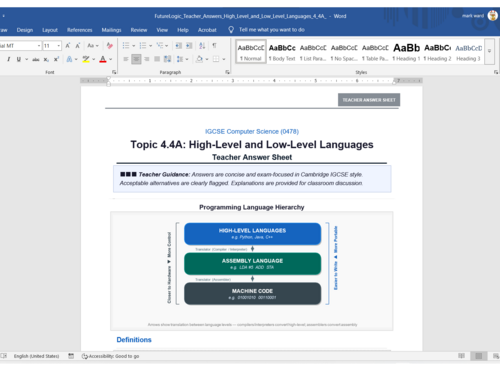Open column text direction icon
Screen dimensions: 500x375
[x=167, y=59]
